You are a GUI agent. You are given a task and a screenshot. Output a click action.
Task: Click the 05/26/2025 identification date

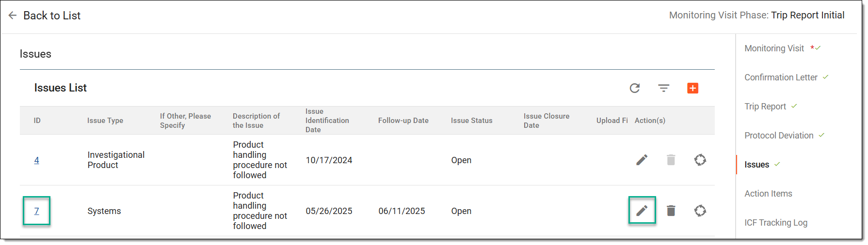[x=329, y=211]
